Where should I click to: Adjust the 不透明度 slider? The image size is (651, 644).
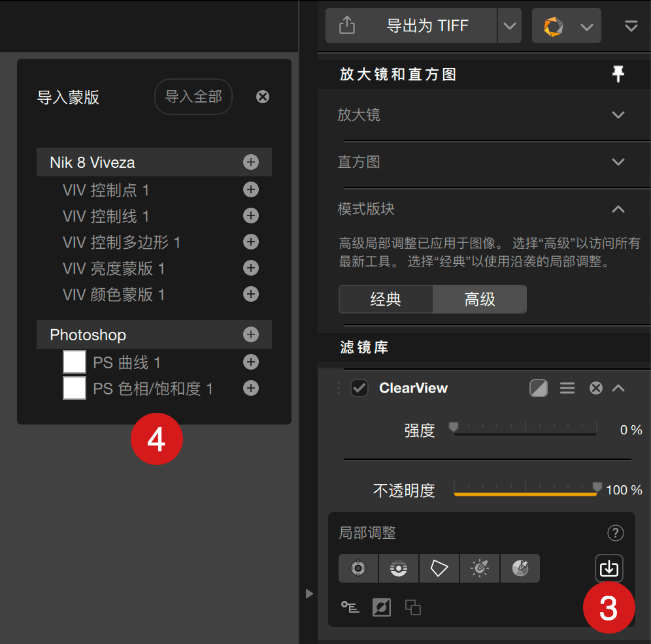point(526,489)
